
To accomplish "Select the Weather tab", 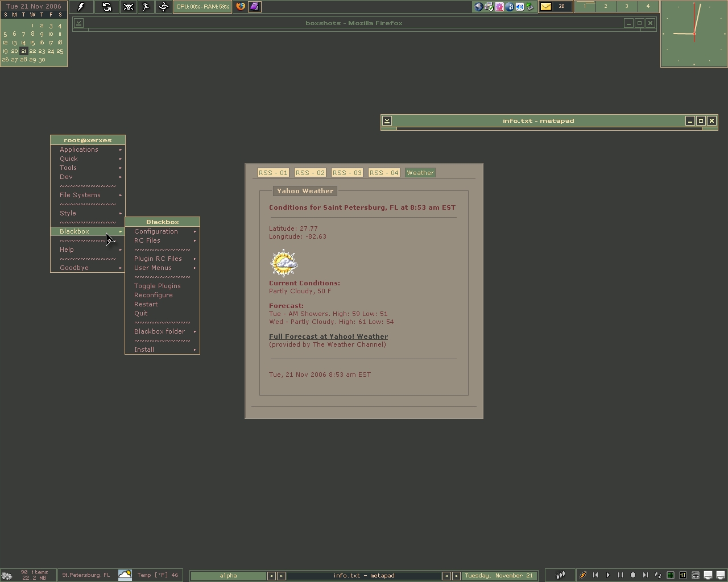I will (x=420, y=173).
